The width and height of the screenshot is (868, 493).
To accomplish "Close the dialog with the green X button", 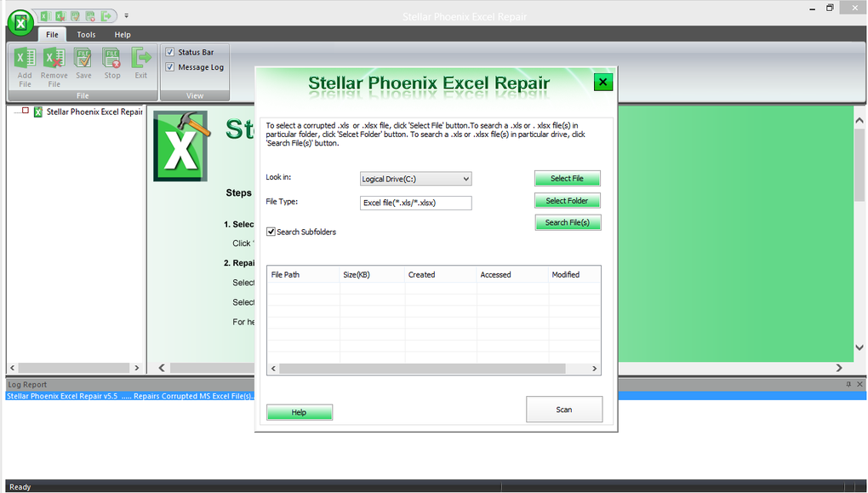I will (602, 83).
